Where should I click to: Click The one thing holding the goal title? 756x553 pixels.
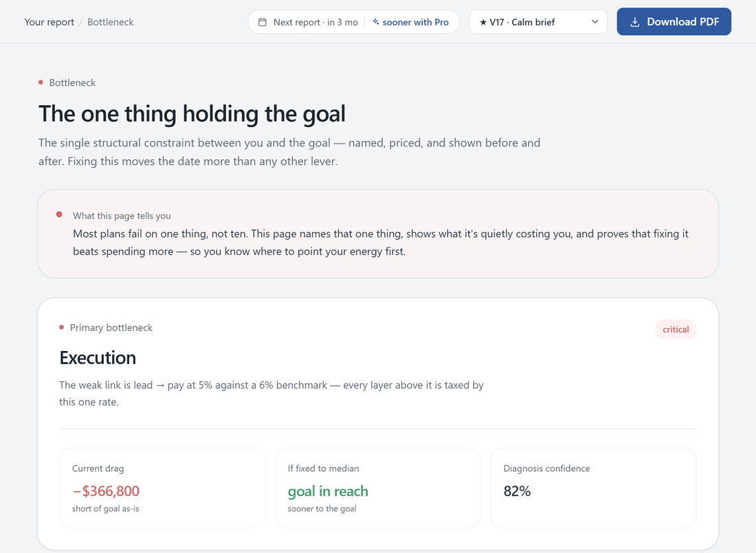pyautogui.click(x=192, y=114)
